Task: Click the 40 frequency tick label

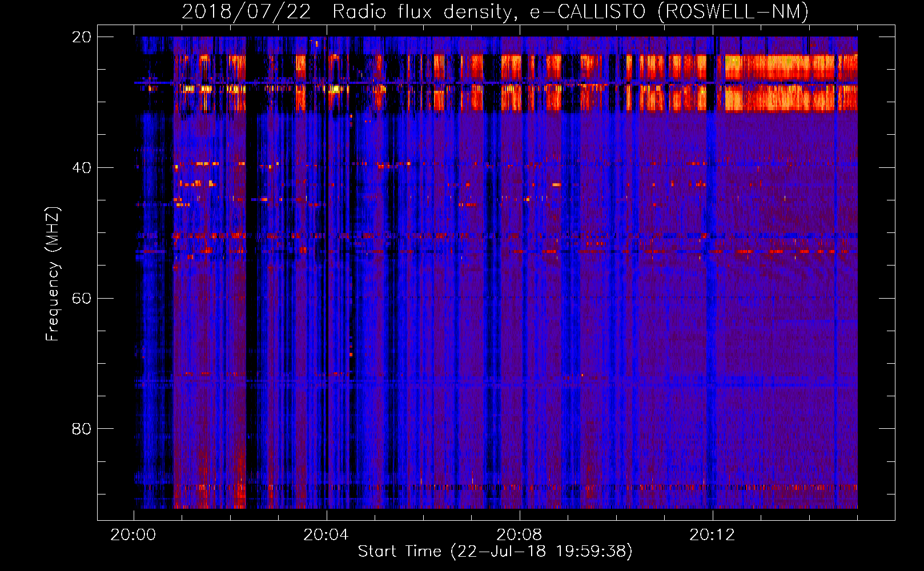Action: [x=82, y=168]
